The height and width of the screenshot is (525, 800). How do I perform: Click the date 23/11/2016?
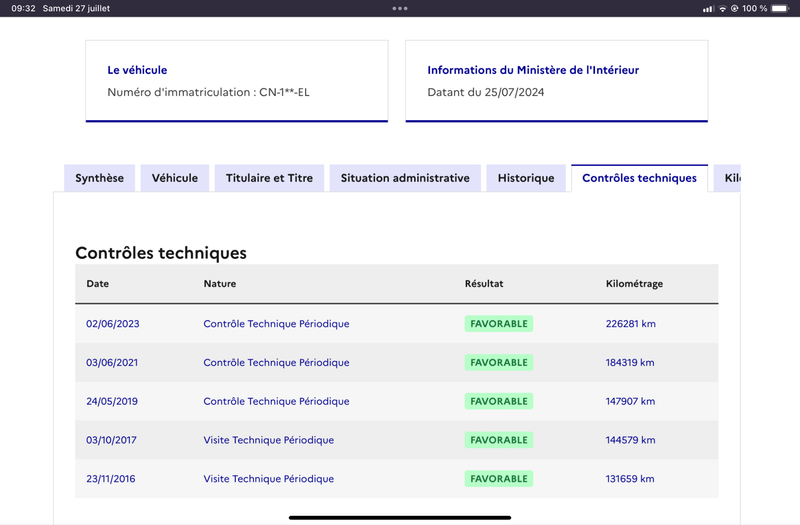pyautogui.click(x=111, y=479)
